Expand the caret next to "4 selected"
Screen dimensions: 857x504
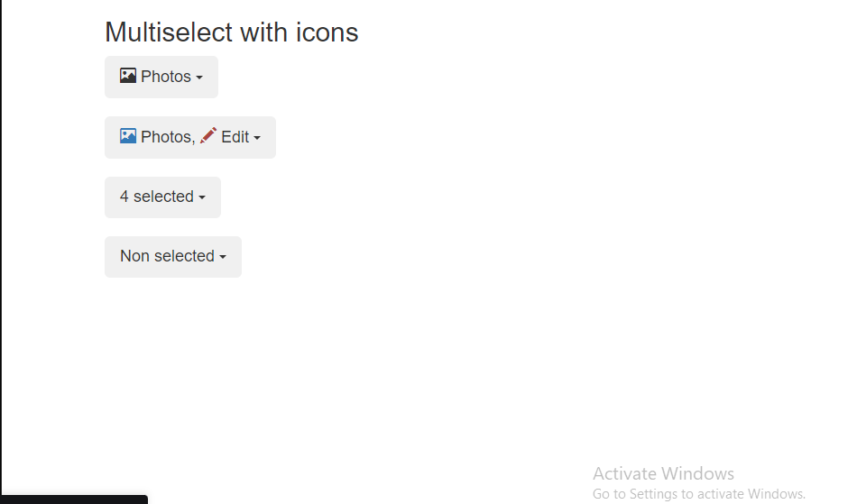(x=202, y=197)
